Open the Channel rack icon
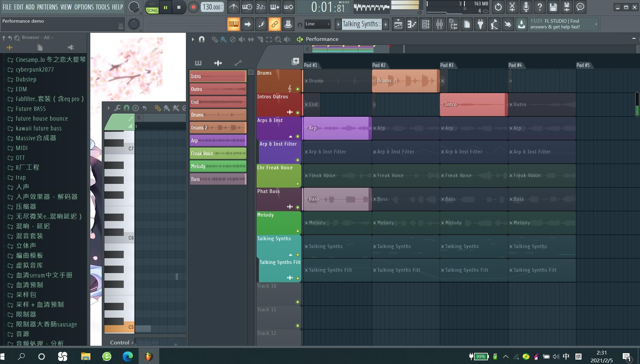Screen dimensions: 640x364 pos(426,24)
